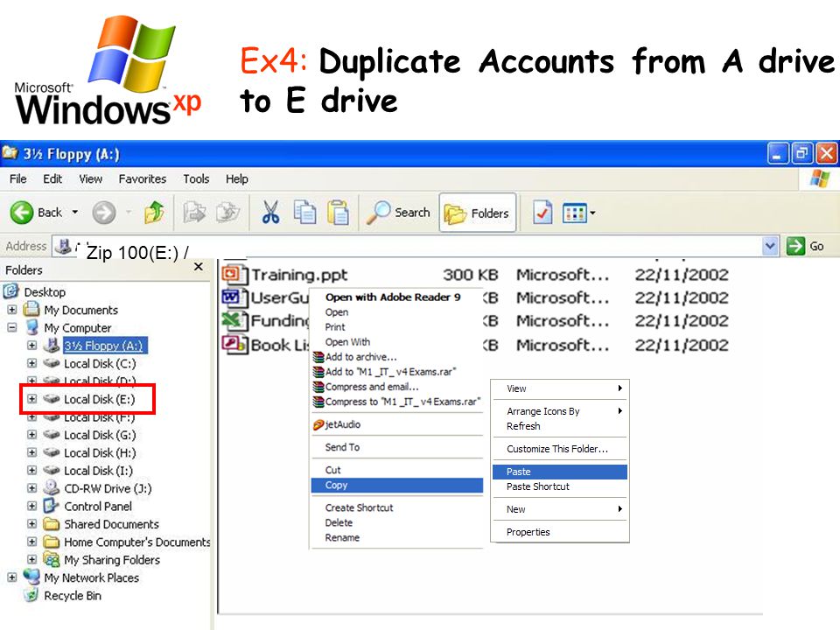Click the checkmark document toolbar icon
Viewport: 840px width, 630px height.
coord(542,213)
